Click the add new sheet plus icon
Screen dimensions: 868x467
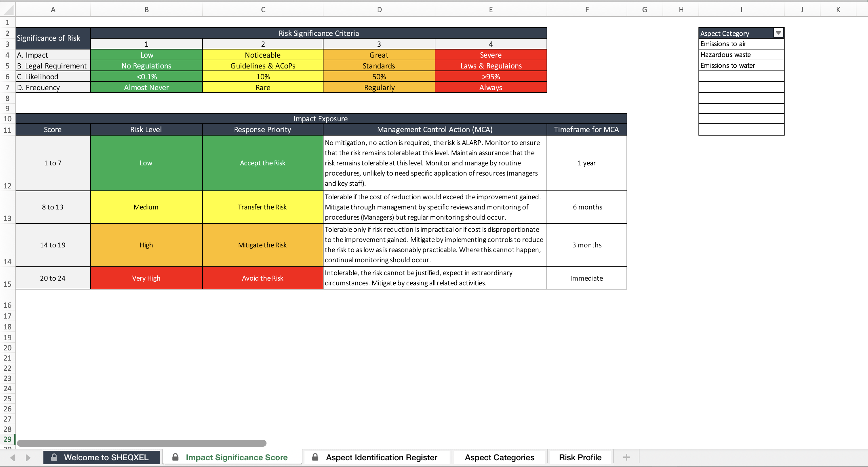pyautogui.click(x=626, y=457)
